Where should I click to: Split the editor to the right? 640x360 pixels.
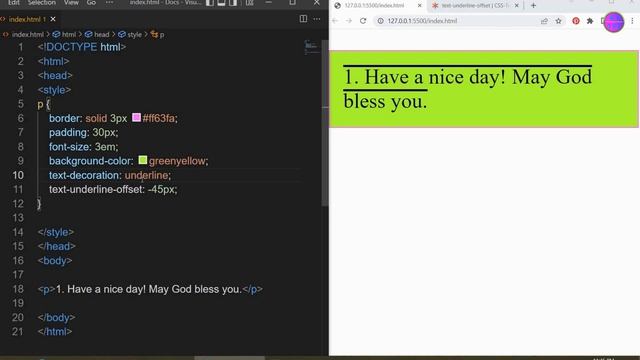pos(303,19)
